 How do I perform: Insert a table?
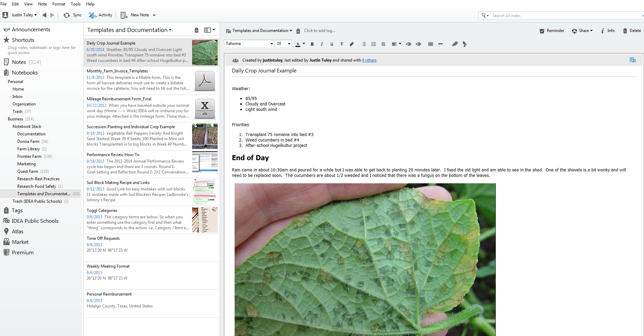pos(430,44)
